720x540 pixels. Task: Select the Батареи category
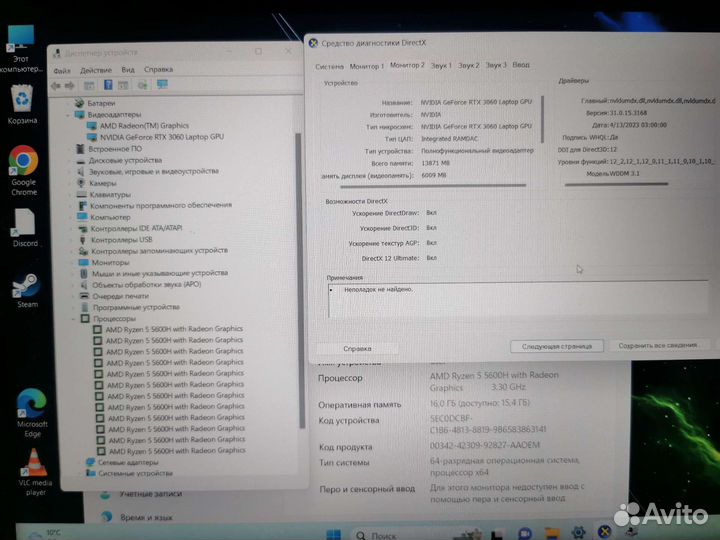pos(101,103)
